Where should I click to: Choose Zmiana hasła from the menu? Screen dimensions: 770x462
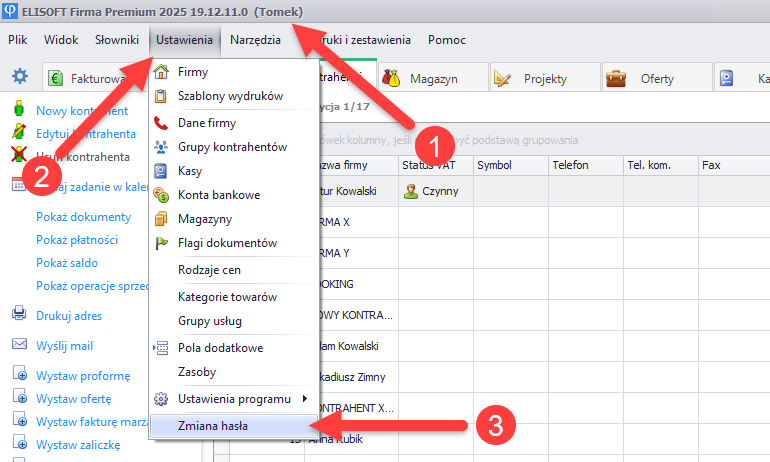click(213, 425)
